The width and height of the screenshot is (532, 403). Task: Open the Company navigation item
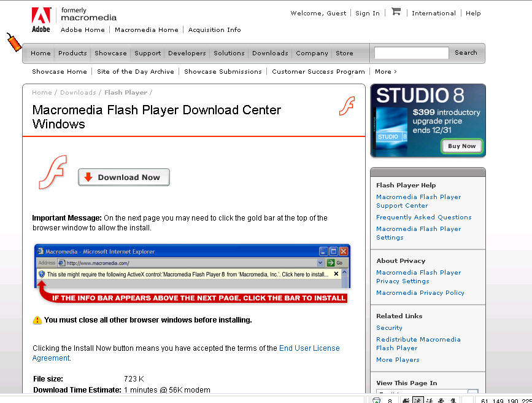312,53
